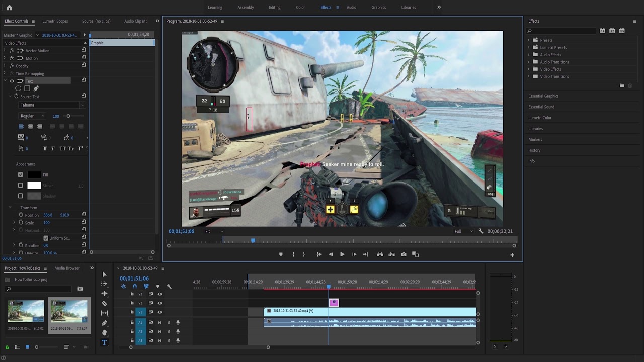The width and height of the screenshot is (644, 362).
Task: Switch to the Color workspace
Action: pos(300,8)
